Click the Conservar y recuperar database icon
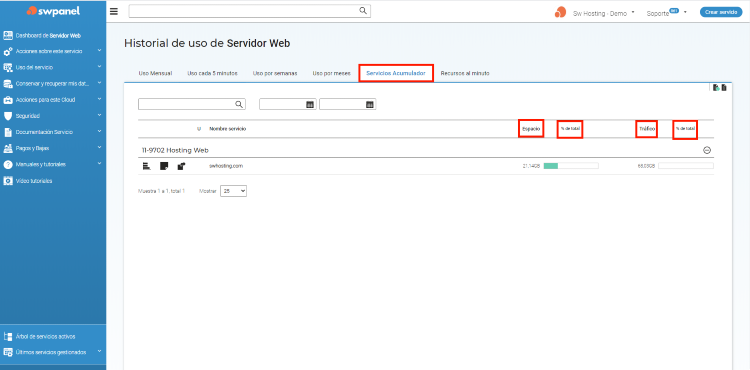 tap(8, 84)
